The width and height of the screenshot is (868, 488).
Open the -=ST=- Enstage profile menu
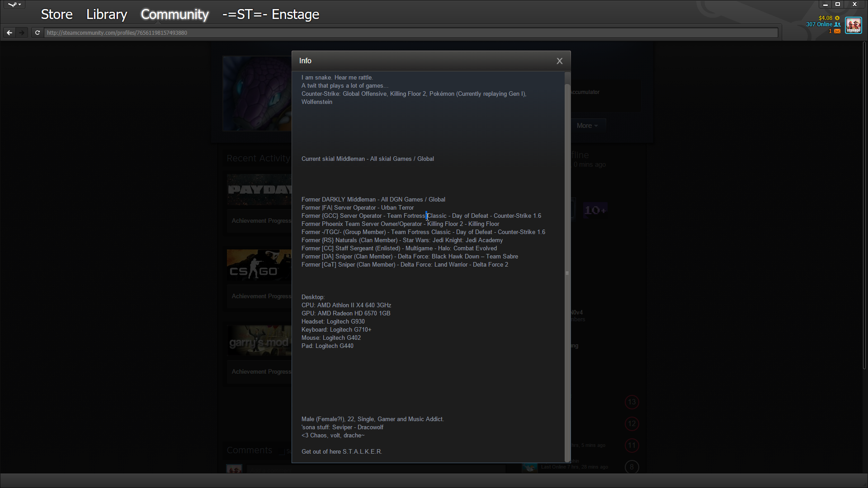[270, 14]
